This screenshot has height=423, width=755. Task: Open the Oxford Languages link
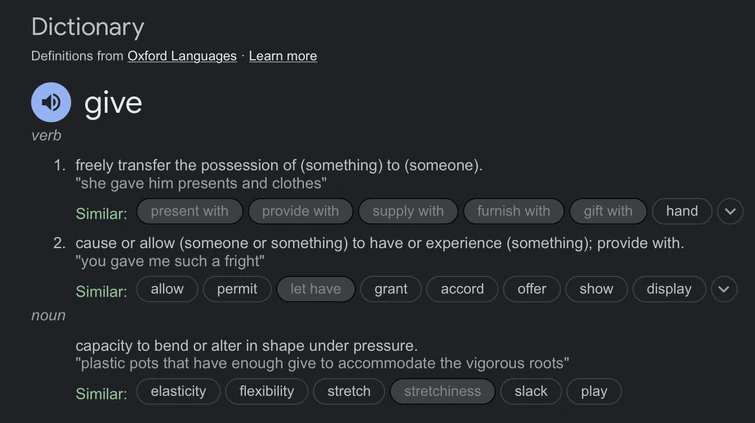click(x=182, y=56)
